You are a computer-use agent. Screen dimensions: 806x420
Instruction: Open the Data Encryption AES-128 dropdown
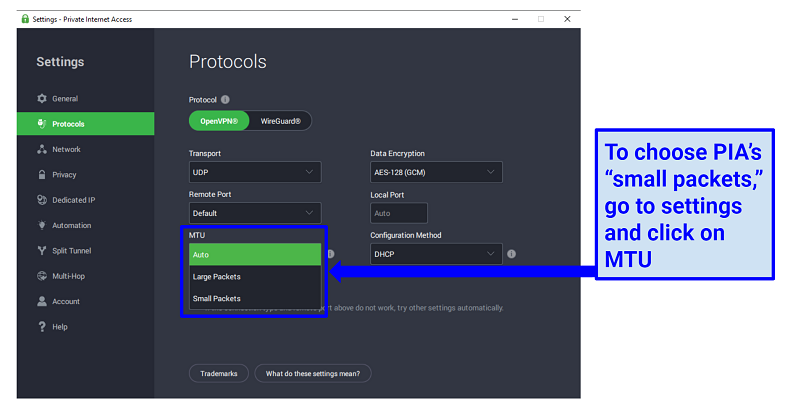pyautogui.click(x=436, y=172)
